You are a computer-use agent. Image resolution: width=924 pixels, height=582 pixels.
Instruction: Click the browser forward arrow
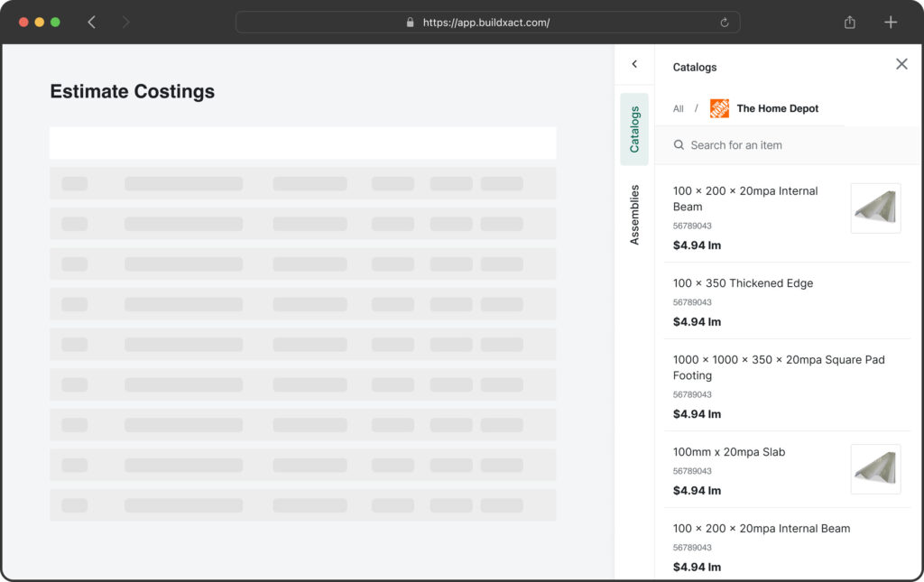[125, 23]
